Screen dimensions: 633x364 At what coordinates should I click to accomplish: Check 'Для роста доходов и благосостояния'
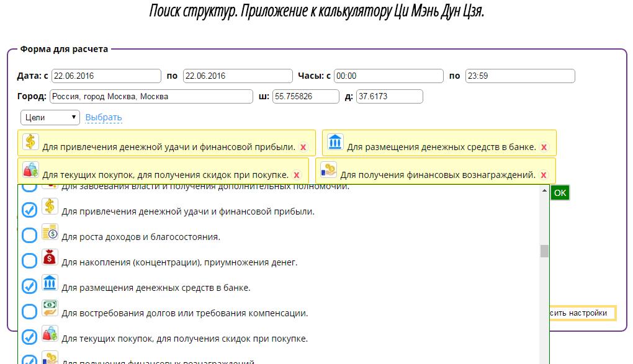(x=29, y=235)
